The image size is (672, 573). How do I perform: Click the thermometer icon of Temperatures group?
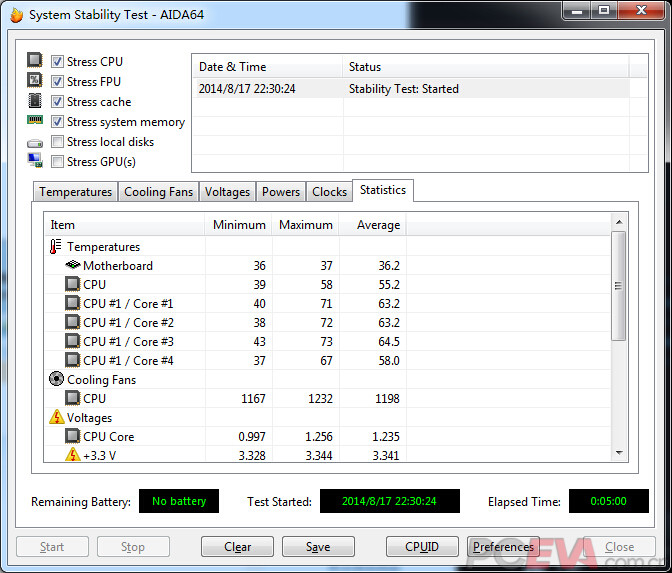(x=56, y=247)
